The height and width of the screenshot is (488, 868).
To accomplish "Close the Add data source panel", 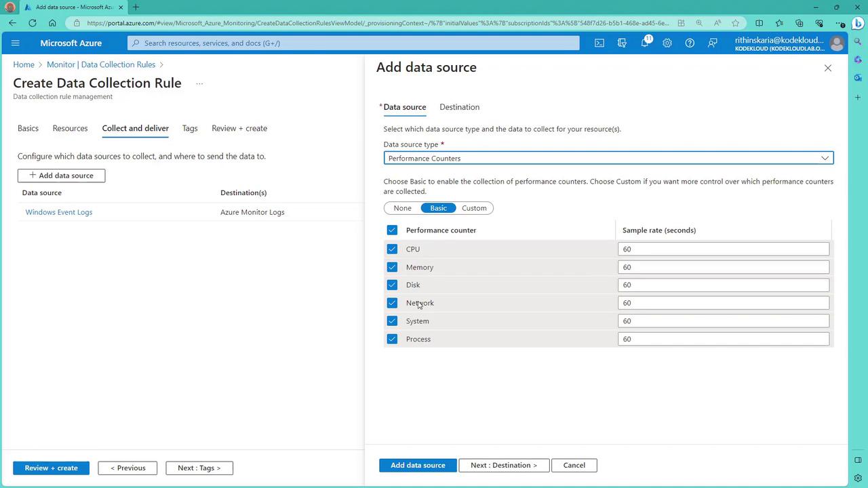I will [827, 68].
